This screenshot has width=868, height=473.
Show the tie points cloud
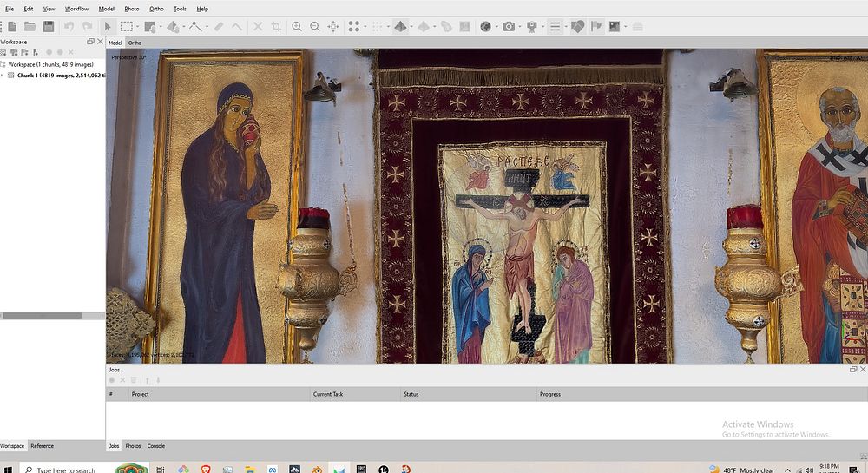click(354, 27)
